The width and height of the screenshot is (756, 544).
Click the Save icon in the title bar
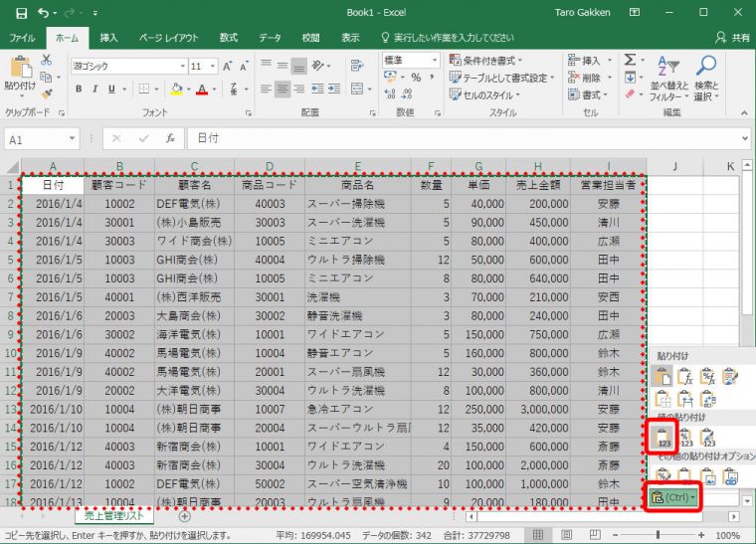[x=21, y=13]
